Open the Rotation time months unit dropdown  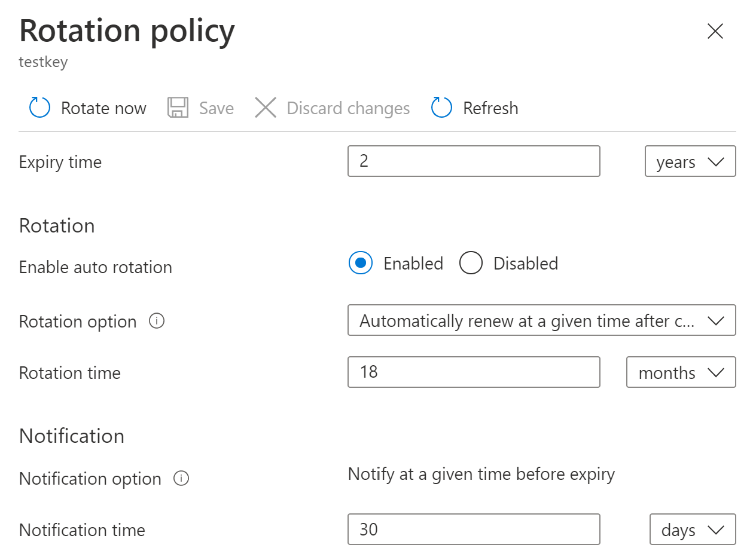click(681, 373)
